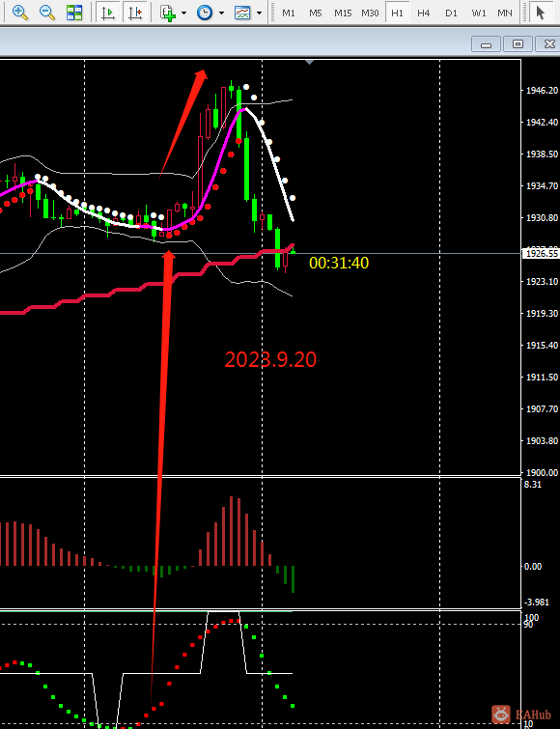Click the 1926.55 current price label
Screen dimensions: 560x729
point(542,253)
